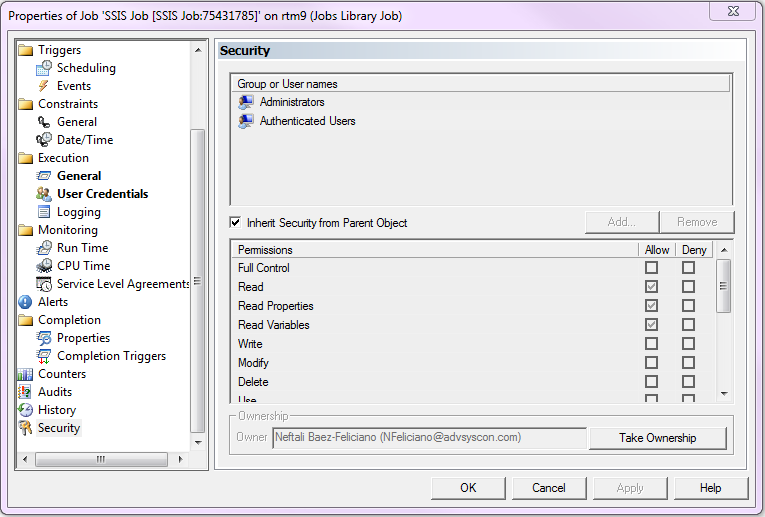The height and width of the screenshot is (517, 765).
Task: Click the Logging document icon
Action: coord(44,212)
